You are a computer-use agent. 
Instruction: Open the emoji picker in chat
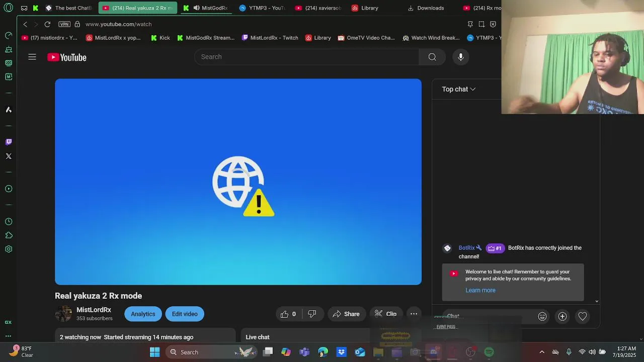pyautogui.click(x=542, y=316)
